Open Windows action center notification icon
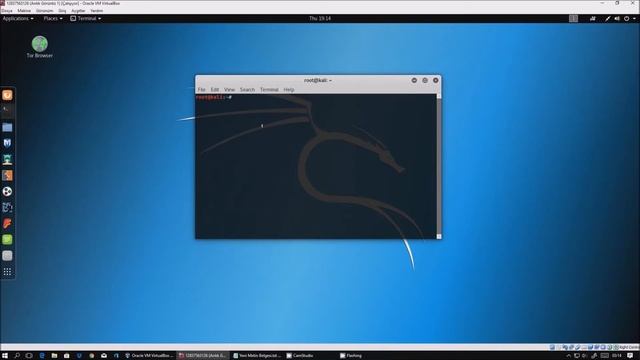 [631, 356]
